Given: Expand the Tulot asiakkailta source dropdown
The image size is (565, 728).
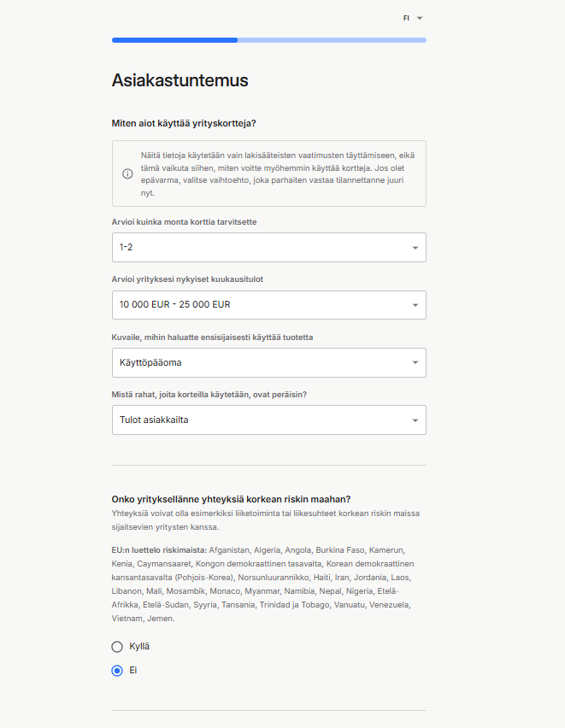Looking at the screenshot, I should [256, 420].
